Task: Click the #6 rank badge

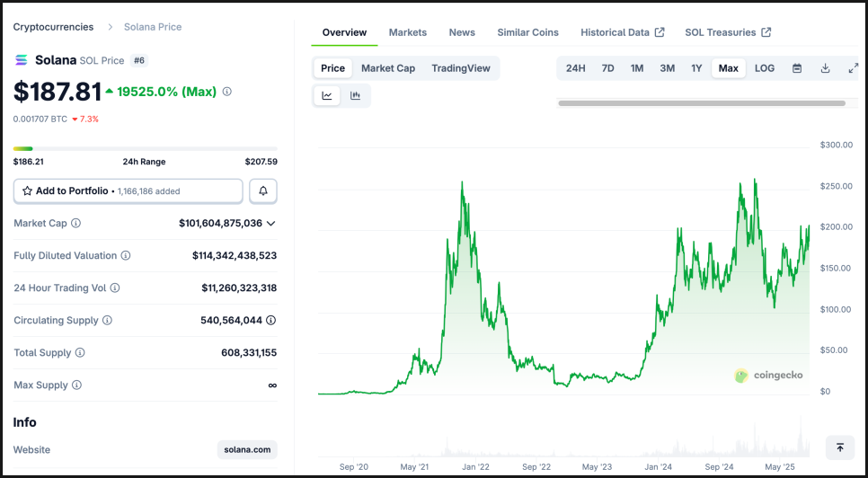Action: (139, 60)
